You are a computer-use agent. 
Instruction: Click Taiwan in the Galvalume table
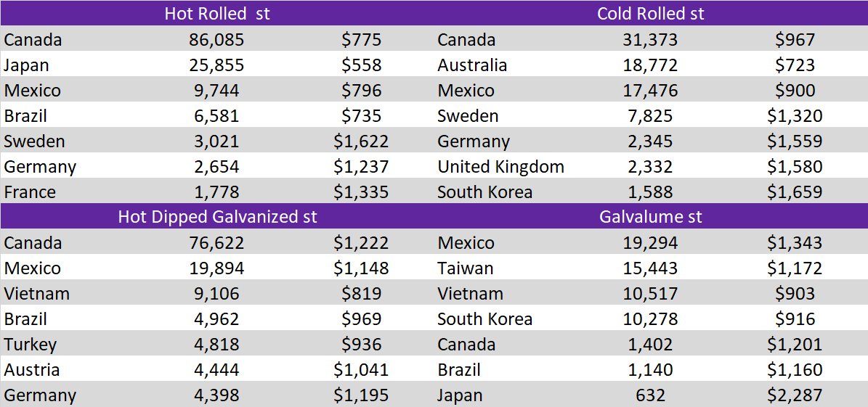click(x=465, y=268)
